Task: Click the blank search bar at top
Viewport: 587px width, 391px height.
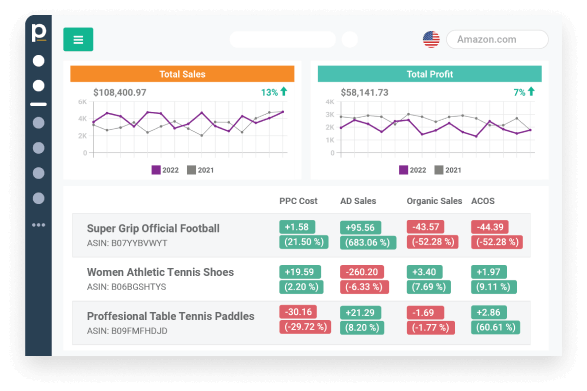Action: coord(283,39)
